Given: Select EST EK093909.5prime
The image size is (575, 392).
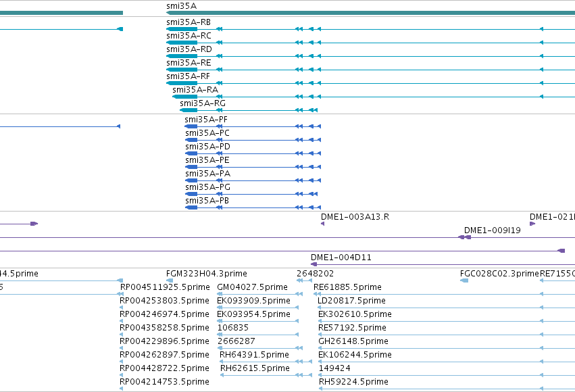Looking at the screenshot, I should 254,301.
